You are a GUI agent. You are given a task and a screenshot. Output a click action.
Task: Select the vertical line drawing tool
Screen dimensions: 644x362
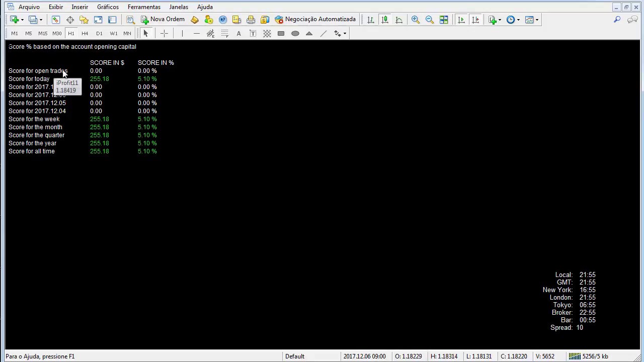coord(182,34)
